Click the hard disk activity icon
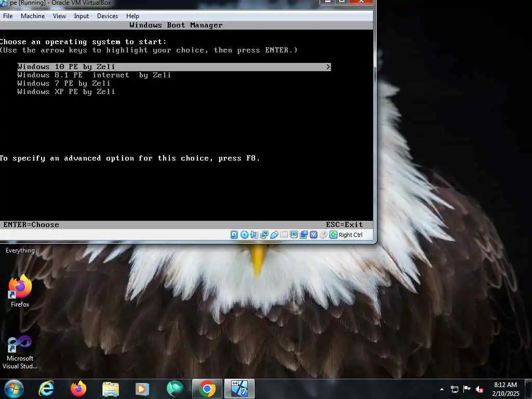This screenshot has height=399, width=532. click(234, 235)
